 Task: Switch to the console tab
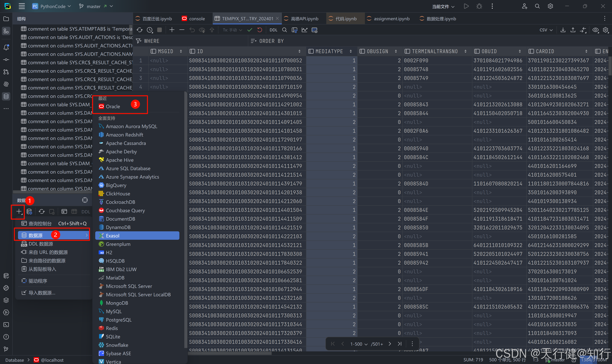pos(197,19)
